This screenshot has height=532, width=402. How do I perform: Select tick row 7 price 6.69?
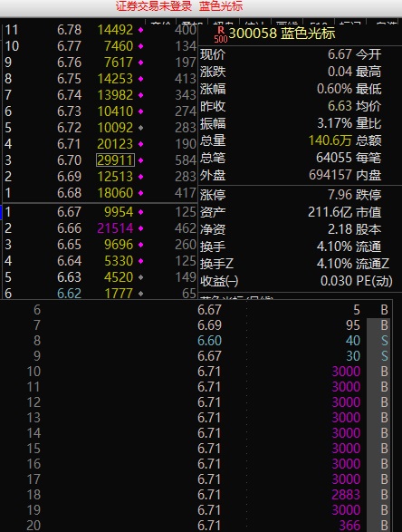coord(209,325)
